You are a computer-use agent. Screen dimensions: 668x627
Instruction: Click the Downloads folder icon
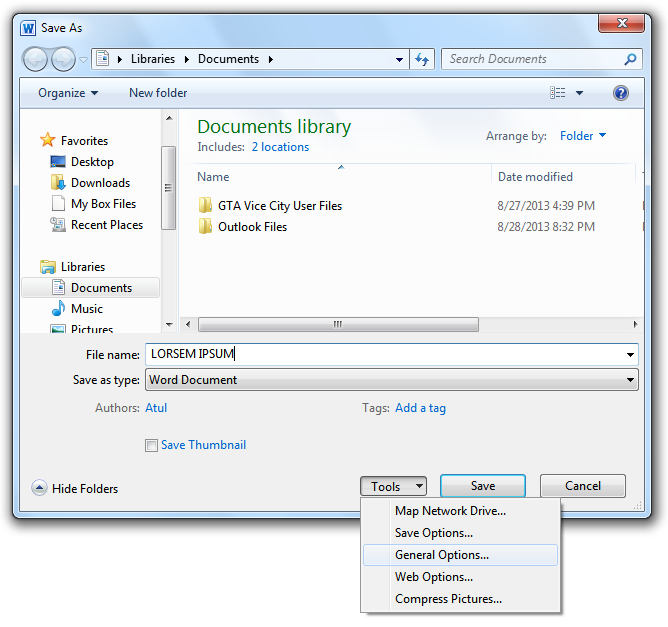tap(58, 182)
